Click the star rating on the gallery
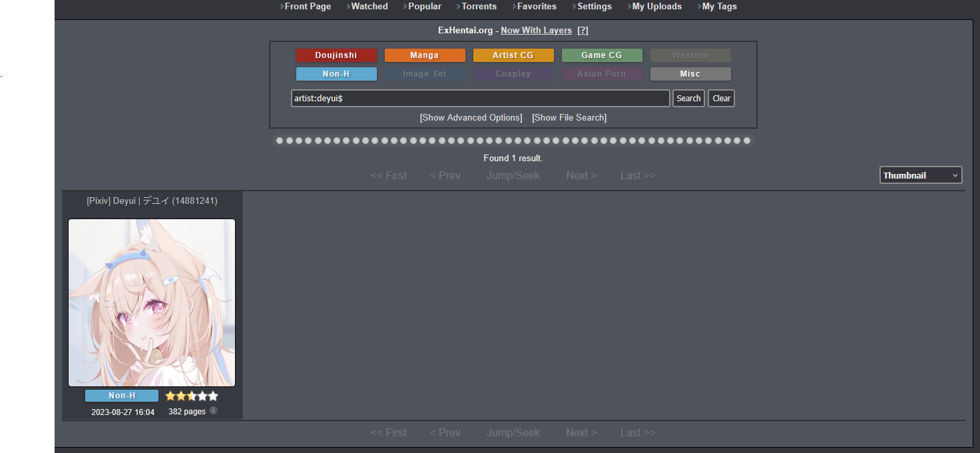 click(192, 396)
